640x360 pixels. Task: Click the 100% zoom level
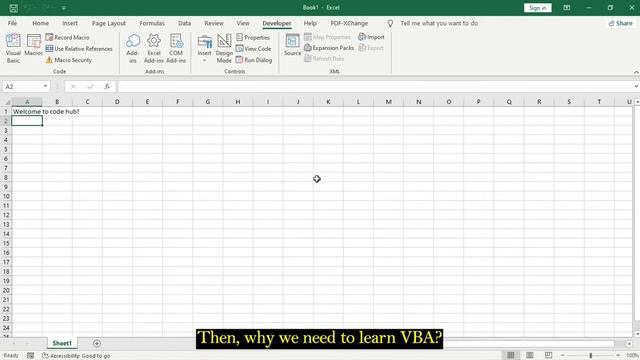tap(632, 356)
